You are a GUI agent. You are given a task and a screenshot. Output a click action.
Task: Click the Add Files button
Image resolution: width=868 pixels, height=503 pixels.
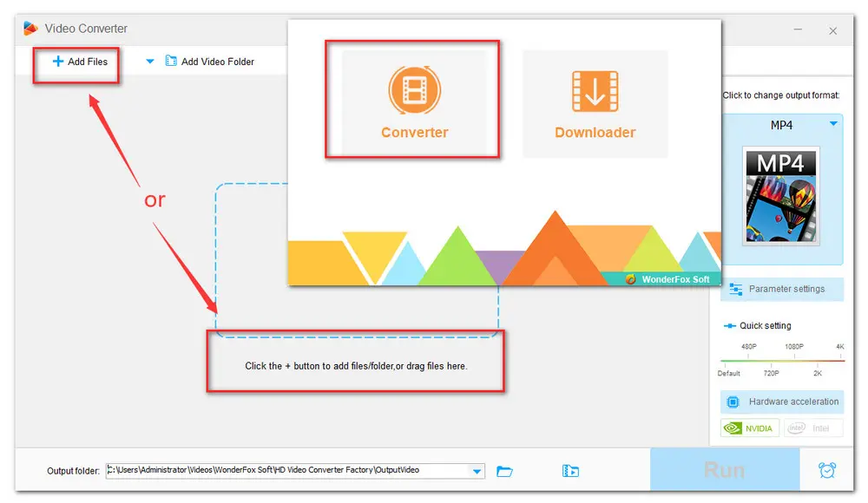pyautogui.click(x=80, y=62)
